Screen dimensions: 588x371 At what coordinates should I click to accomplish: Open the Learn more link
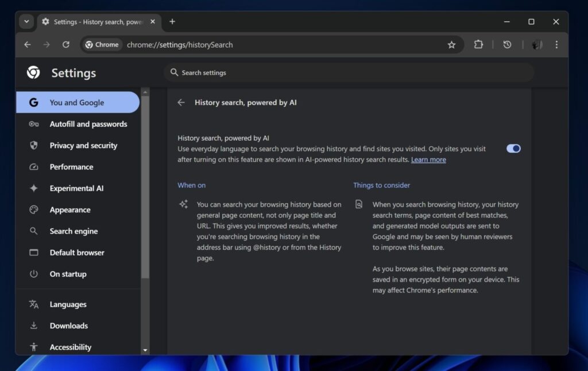coord(428,159)
